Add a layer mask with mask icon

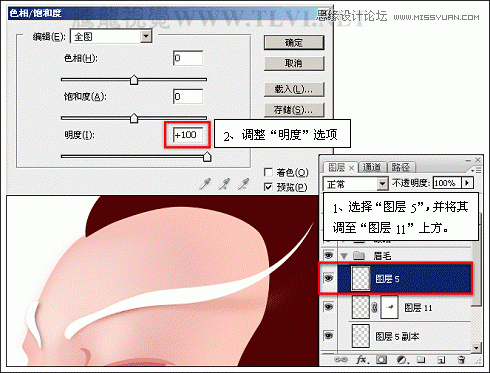(x=382, y=360)
